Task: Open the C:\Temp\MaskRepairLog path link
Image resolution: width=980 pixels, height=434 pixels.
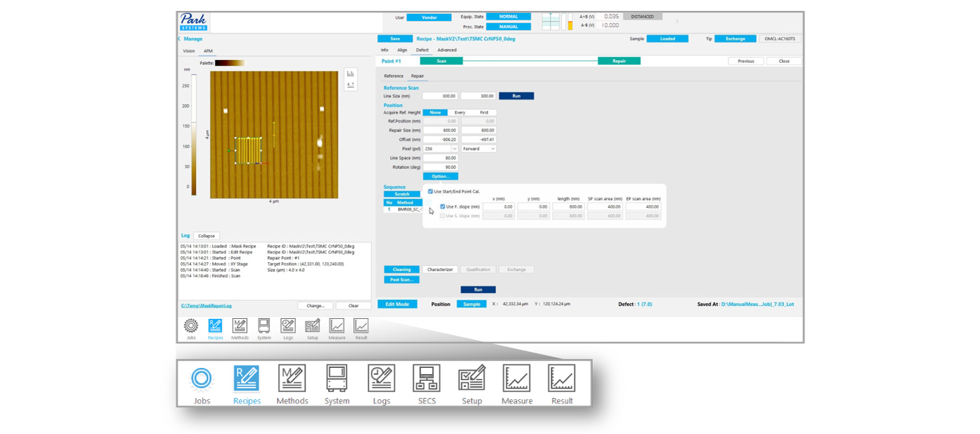Action: (206, 306)
